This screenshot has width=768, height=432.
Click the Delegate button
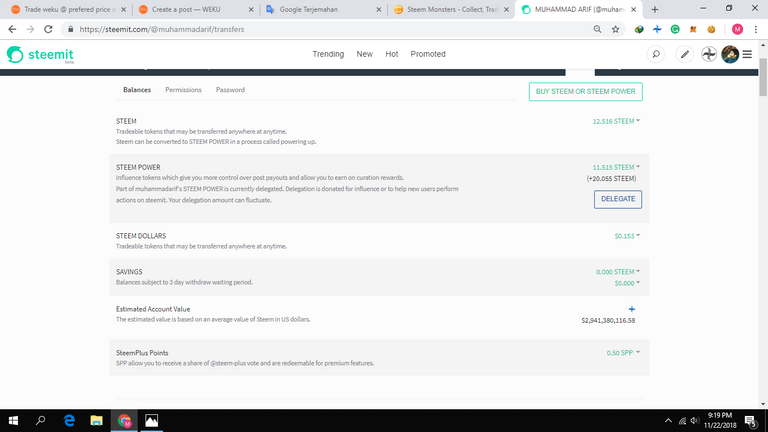[x=618, y=199]
